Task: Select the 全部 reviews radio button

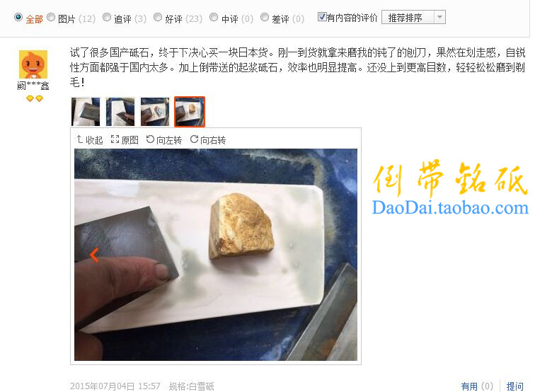Action: (18, 17)
